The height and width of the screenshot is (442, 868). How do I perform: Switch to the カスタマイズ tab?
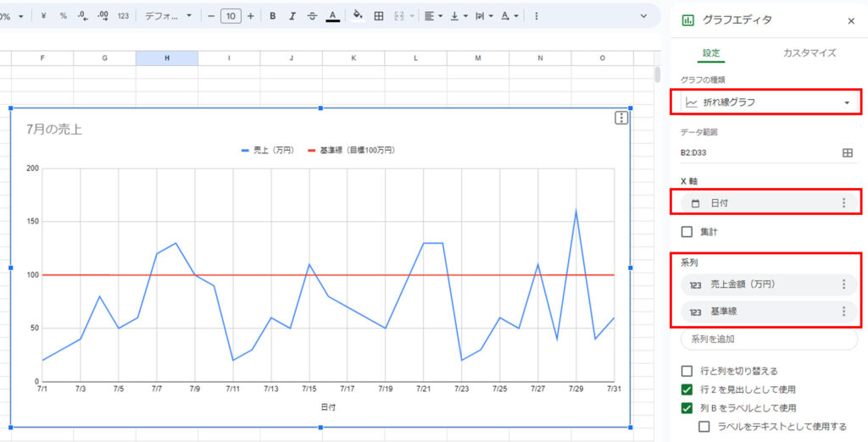click(810, 52)
